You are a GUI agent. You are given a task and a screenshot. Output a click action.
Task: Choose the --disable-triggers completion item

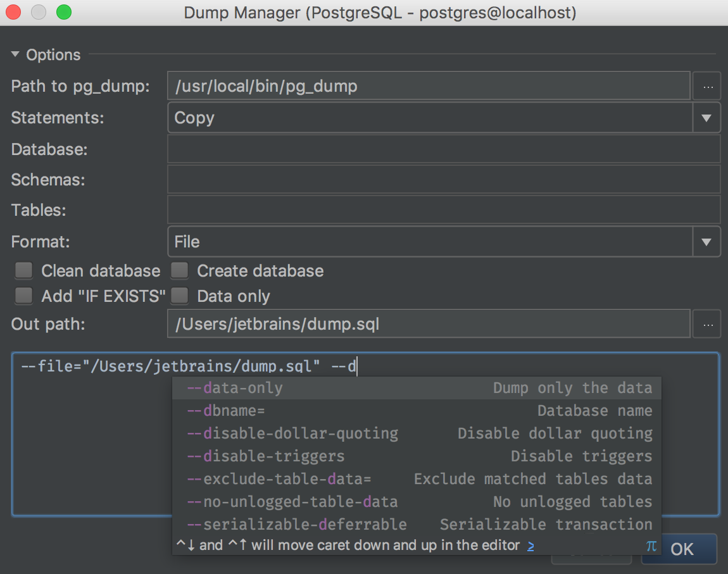pos(417,456)
